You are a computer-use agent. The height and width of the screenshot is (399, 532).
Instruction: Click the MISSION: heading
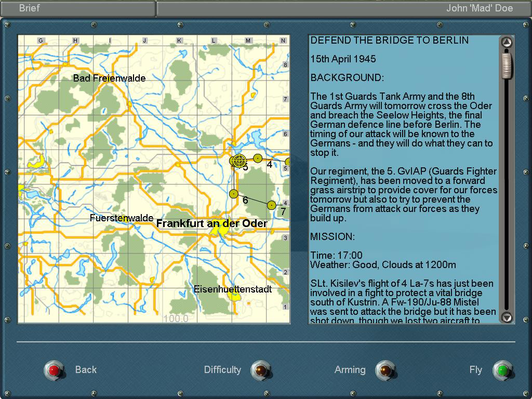pyautogui.click(x=332, y=236)
